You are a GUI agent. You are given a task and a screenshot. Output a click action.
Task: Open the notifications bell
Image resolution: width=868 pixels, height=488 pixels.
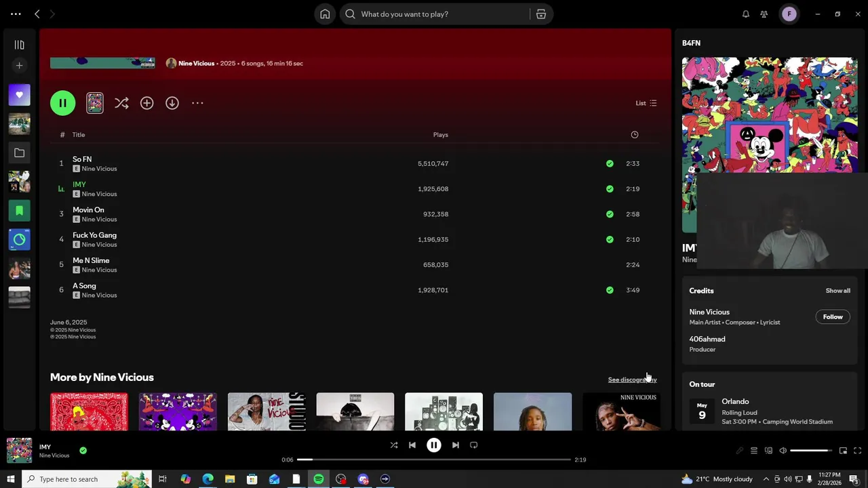746,14
